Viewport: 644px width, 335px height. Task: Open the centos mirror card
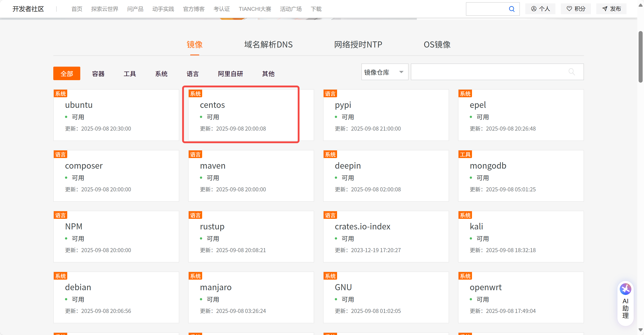(x=251, y=115)
